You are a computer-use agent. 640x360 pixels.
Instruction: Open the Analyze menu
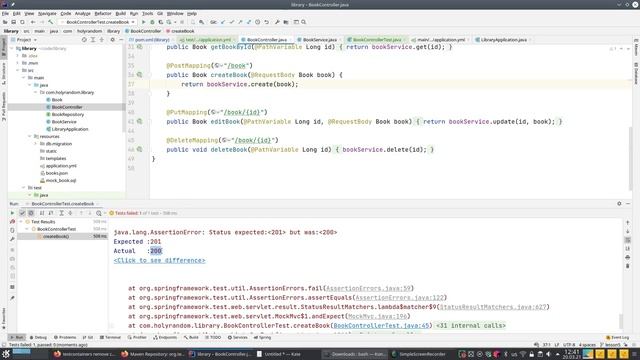[82, 13]
